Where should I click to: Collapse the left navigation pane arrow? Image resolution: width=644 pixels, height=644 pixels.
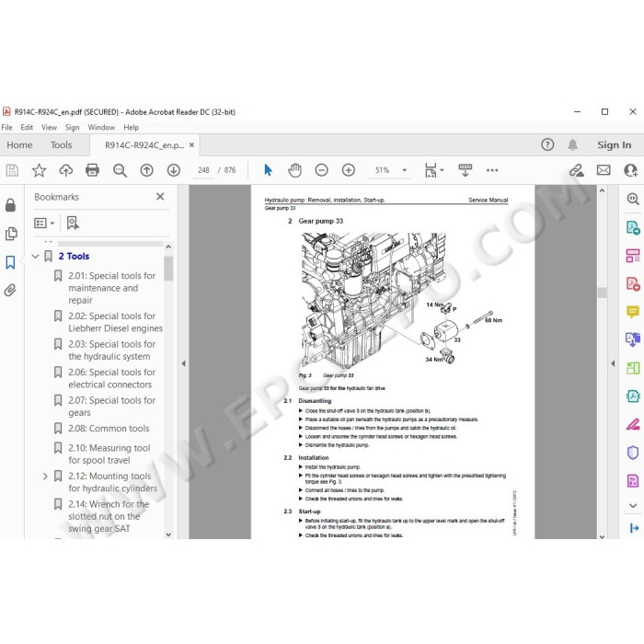[184, 363]
